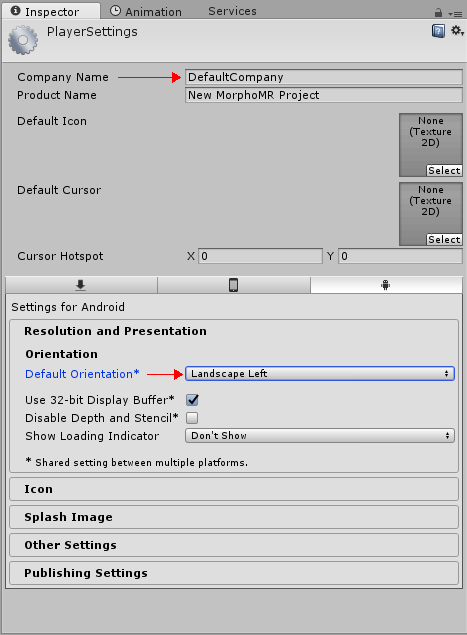Enable Disable Depth and Stencil checkbox
467x635 pixels.
coord(192,418)
